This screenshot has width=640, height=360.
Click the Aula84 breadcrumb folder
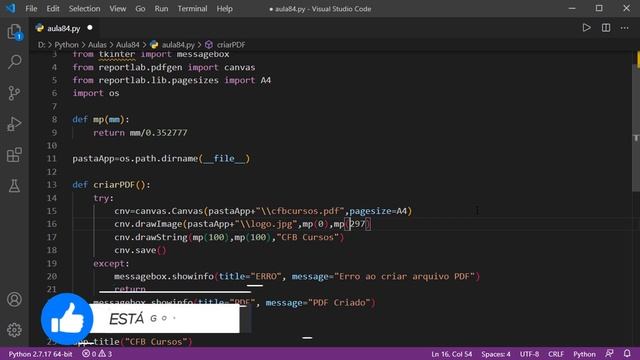127,45
